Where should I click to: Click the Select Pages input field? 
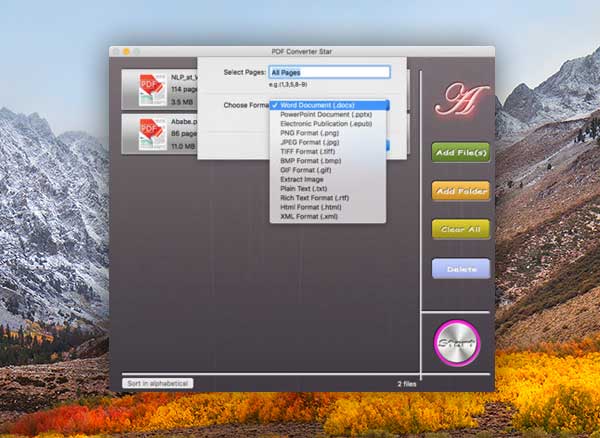[x=329, y=72]
